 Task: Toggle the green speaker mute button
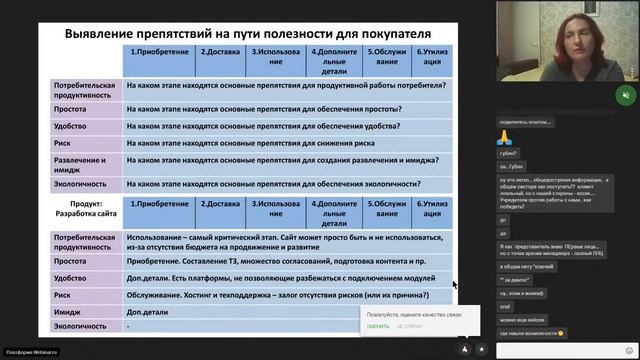point(626,96)
